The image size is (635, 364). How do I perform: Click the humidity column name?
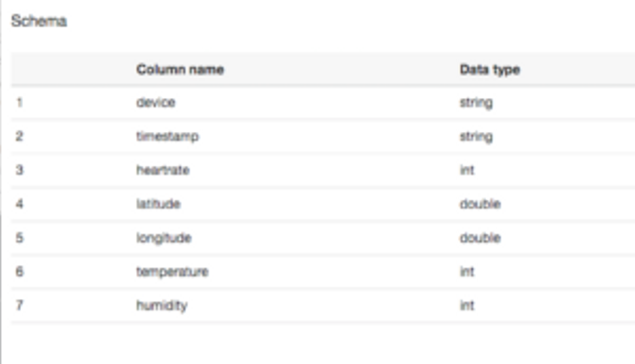tap(162, 305)
